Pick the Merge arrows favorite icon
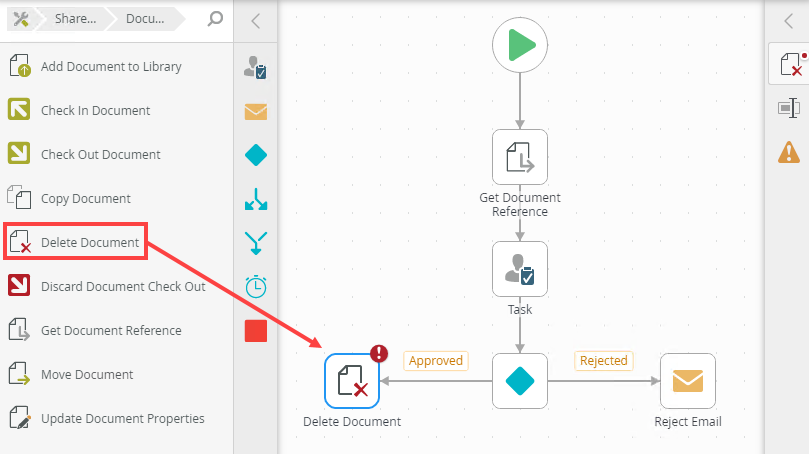809x454 pixels. [x=255, y=243]
